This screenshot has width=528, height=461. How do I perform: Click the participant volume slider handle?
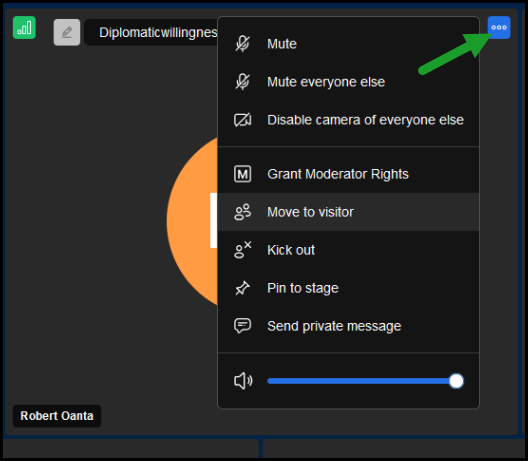click(456, 381)
